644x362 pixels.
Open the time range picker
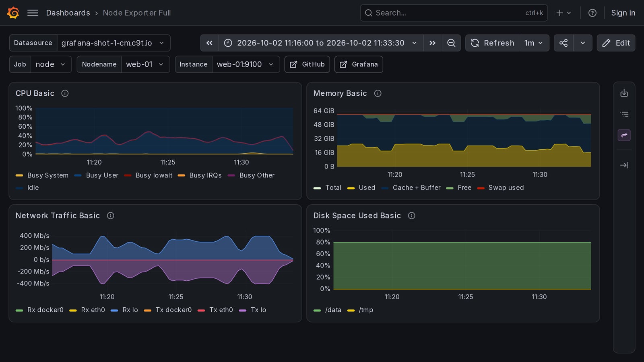321,43
